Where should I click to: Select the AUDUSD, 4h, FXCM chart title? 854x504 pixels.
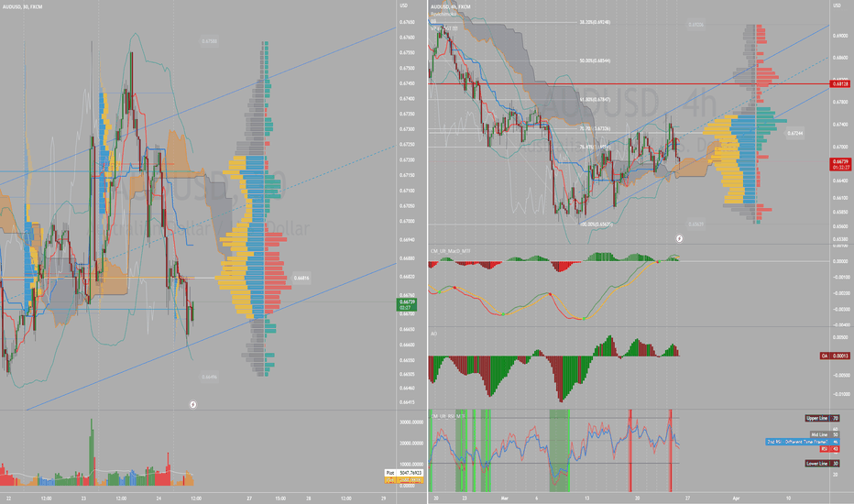[451, 6]
